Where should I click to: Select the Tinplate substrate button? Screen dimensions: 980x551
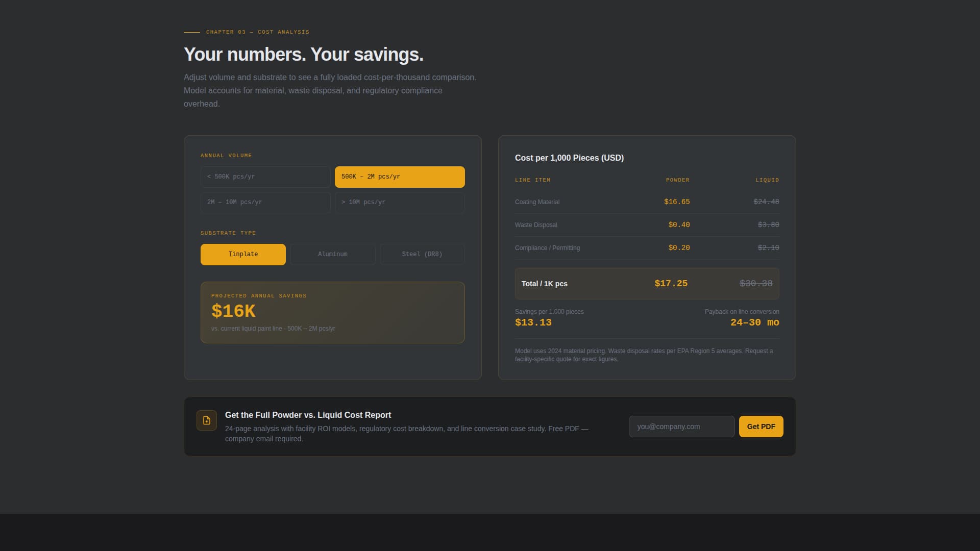pyautogui.click(x=243, y=254)
